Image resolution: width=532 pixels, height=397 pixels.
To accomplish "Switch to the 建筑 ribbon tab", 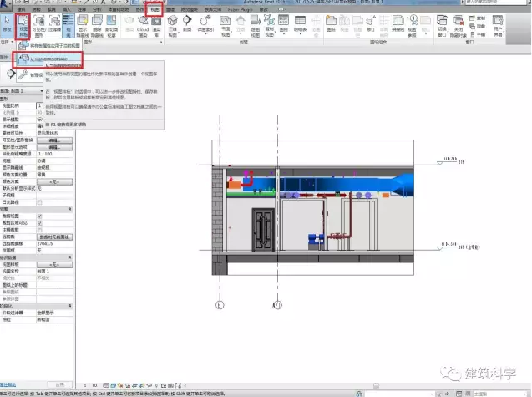I will [x=22, y=9].
